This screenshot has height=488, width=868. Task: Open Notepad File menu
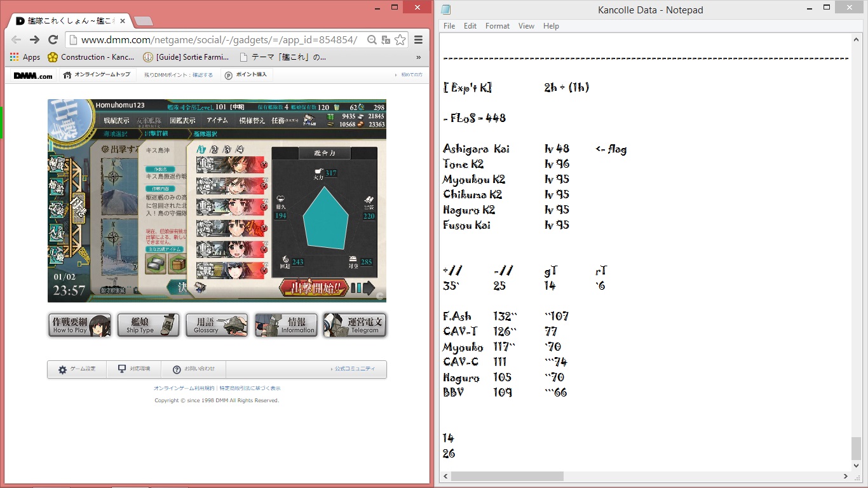coord(449,26)
